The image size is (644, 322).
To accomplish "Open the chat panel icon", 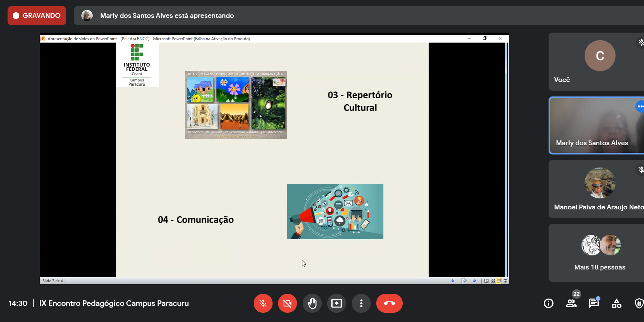I will (x=594, y=303).
